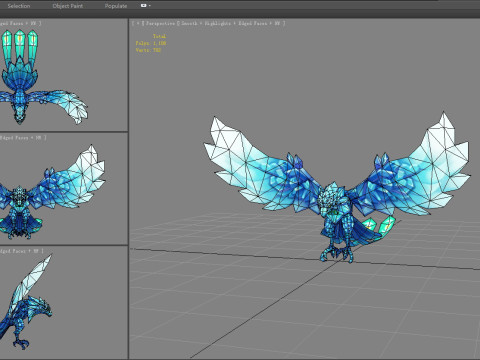Toggle the ribbon minimize icon
The image size is (480, 360).
(x=144, y=6)
